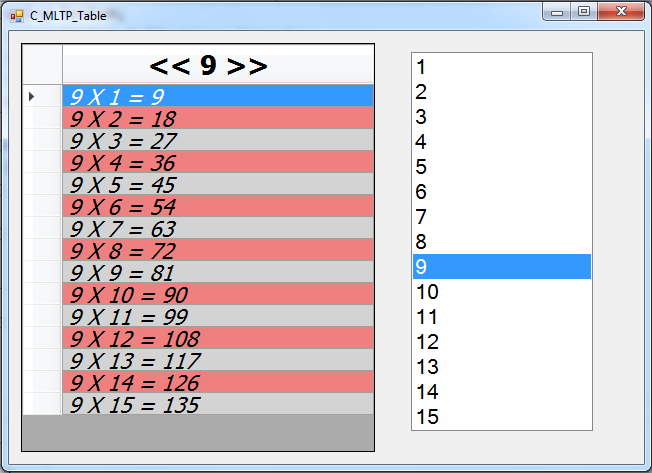The height and width of the screenshot is (473, 652).
Task: Select the row '9 X 13 = 117'
Action: click(218, 360)
